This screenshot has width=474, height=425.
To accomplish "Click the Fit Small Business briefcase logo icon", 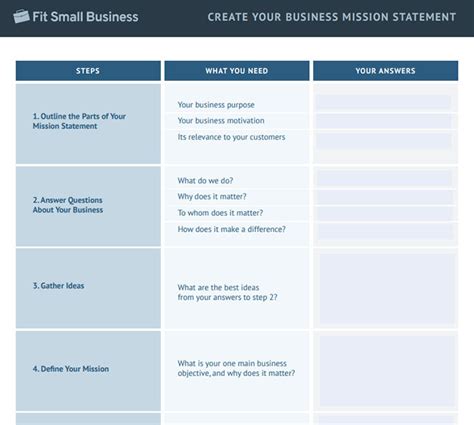I will 21,16.
